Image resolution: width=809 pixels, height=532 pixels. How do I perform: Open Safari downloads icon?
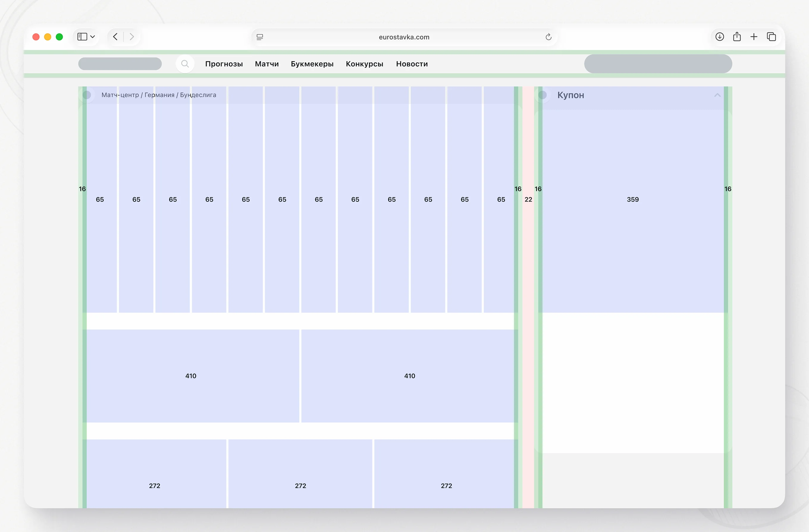(719, 37)
